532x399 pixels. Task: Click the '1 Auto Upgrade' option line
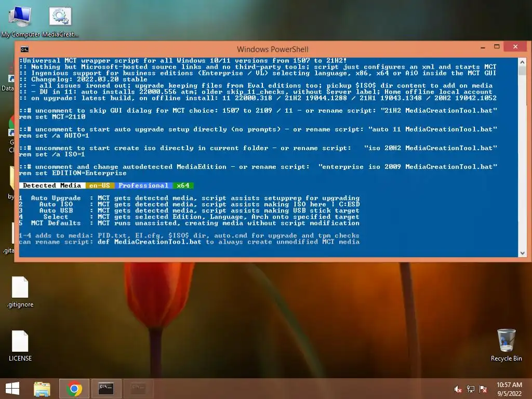(189, 198)
